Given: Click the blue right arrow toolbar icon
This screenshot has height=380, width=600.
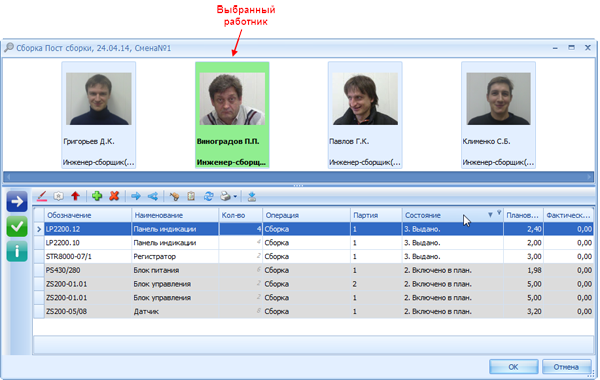Looking at the screenshot, I should click(x=136, y=196).
